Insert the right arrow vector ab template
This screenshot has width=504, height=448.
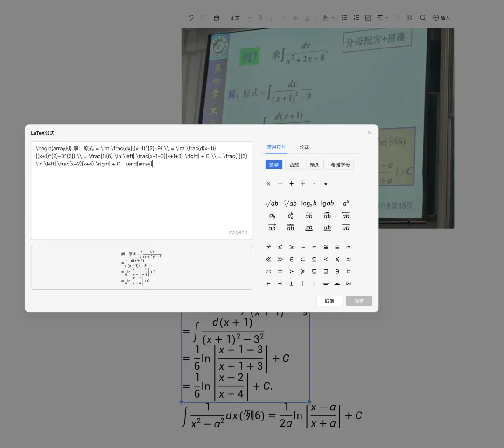pos(272,227)
